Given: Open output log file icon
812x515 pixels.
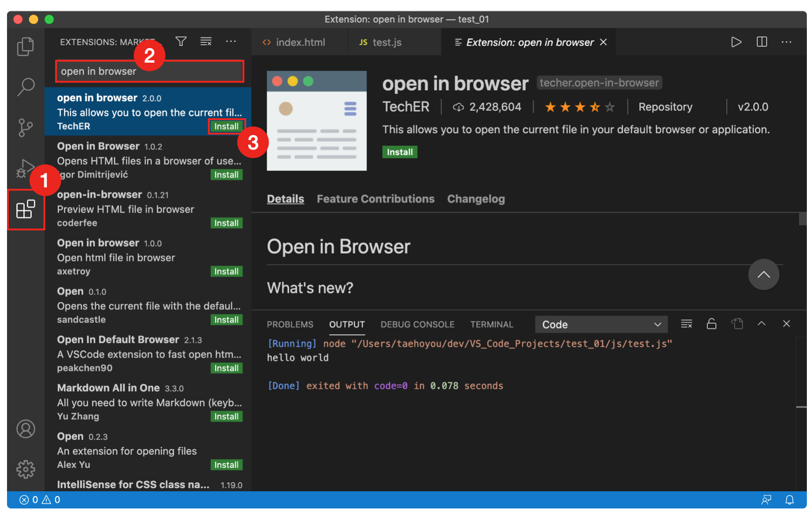Looking at the screenshot, I should coord(737,324).
